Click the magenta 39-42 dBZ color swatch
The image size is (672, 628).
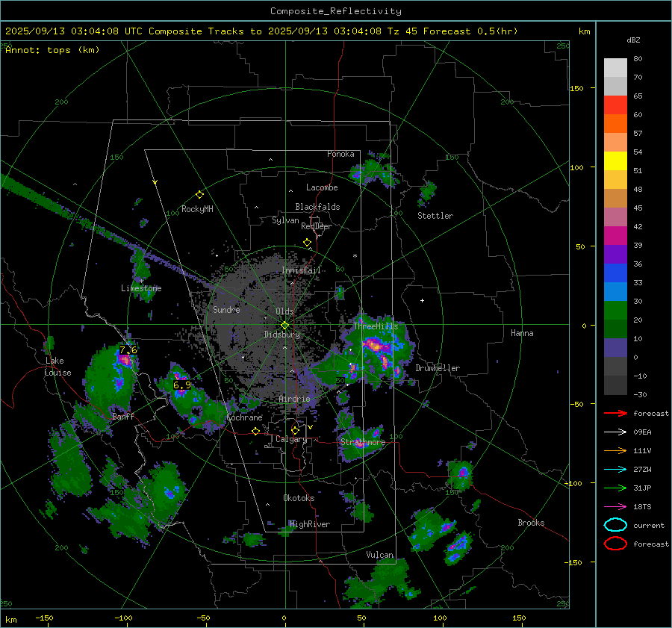(615, 236)
